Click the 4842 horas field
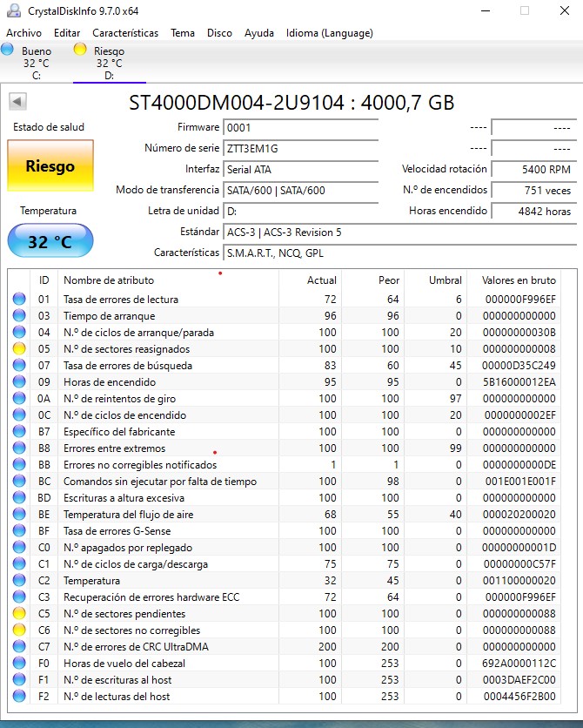The width and height of the screenshot is (583, 728). click(x=534, y=212)
